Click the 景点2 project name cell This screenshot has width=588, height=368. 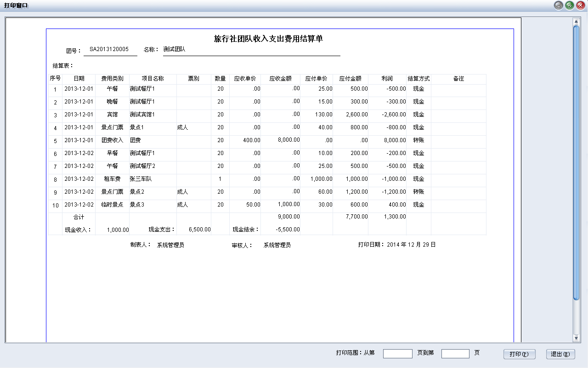tap(137, 192)
